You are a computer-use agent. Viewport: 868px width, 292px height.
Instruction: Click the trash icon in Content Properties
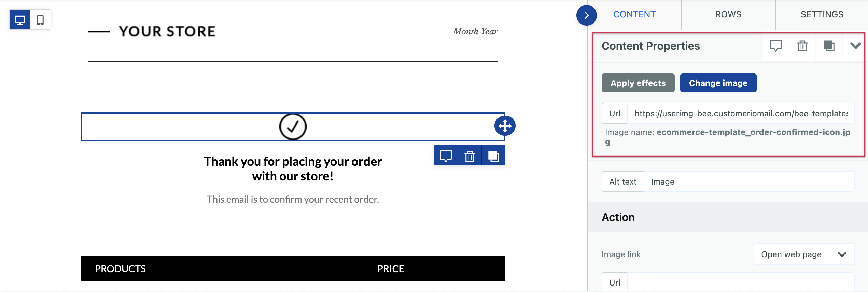coord(802,46)
